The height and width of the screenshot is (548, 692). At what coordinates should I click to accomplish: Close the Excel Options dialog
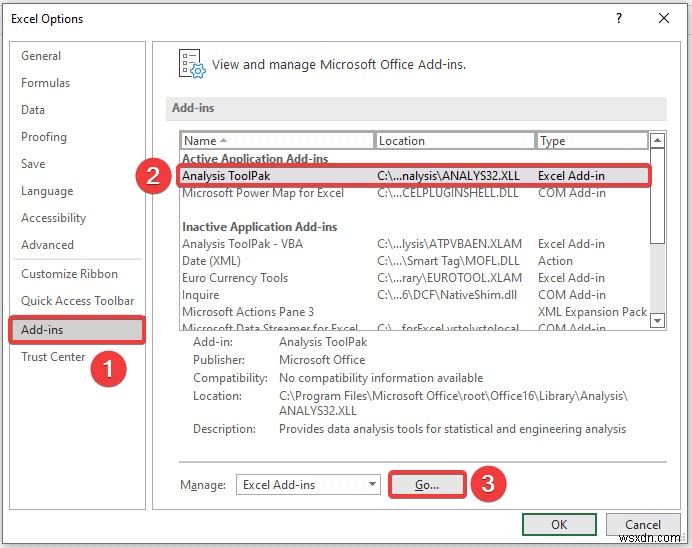664,19
